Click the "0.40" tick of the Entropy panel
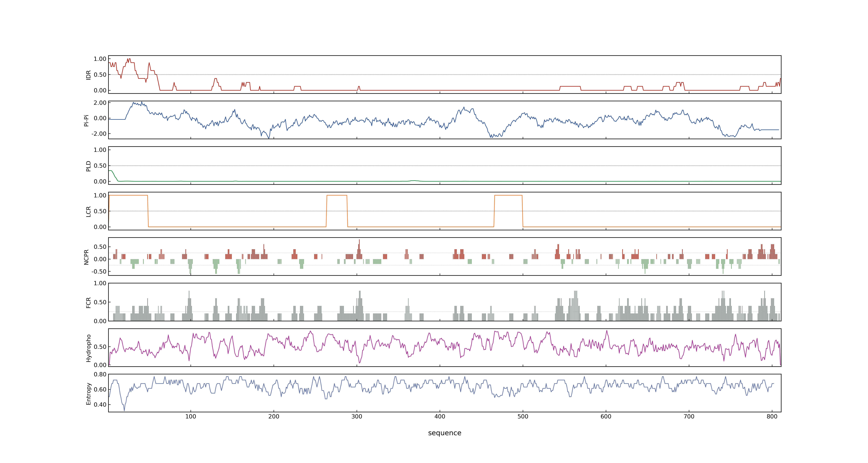The width and height of the screenshot is (868, 463). pyautogui.click(x=100, y=405)
